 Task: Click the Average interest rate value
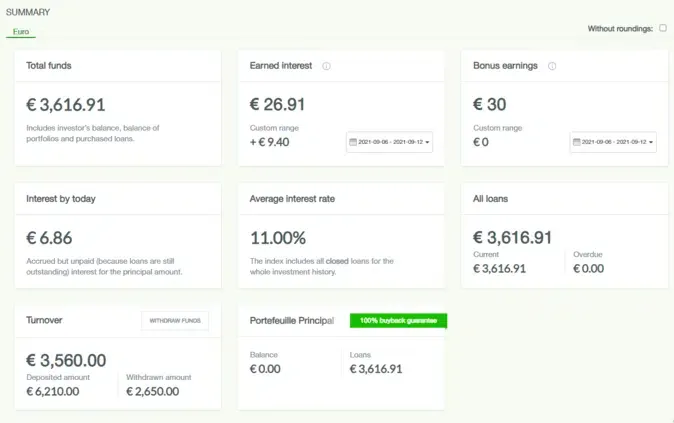tap(277, 238)
